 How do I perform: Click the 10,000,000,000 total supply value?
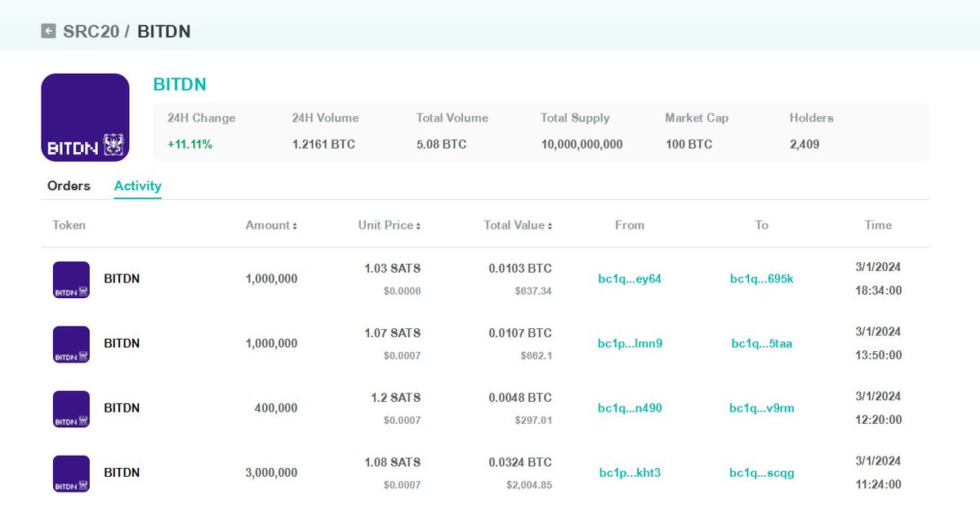pyautogui.click(x=581, y=145)
